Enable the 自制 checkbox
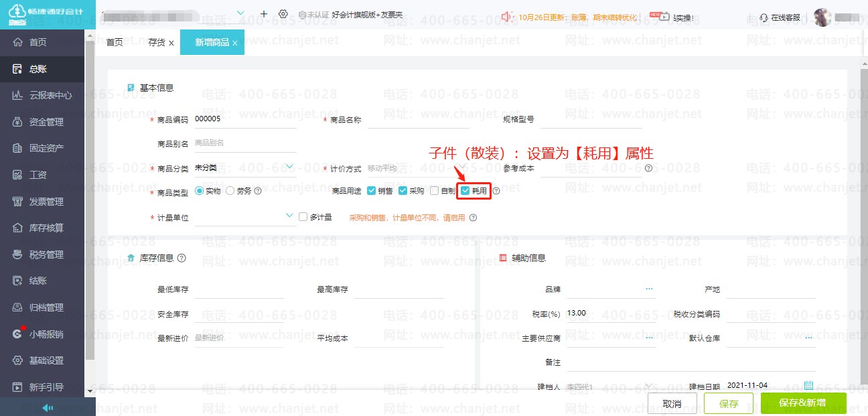The width and height of the screenshot is (868, 416). pyautogui.click(x=435, y=191)
